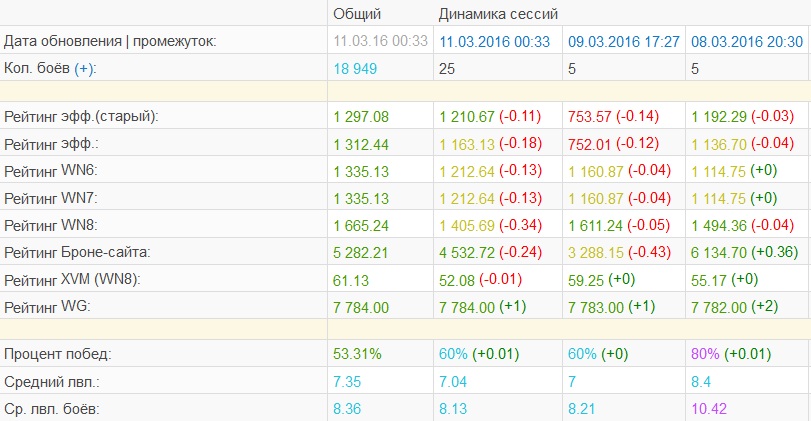811x421 pixels.
Task: Click the value 1 163.13 (-0.18)
Action: [x=490, y=144]
